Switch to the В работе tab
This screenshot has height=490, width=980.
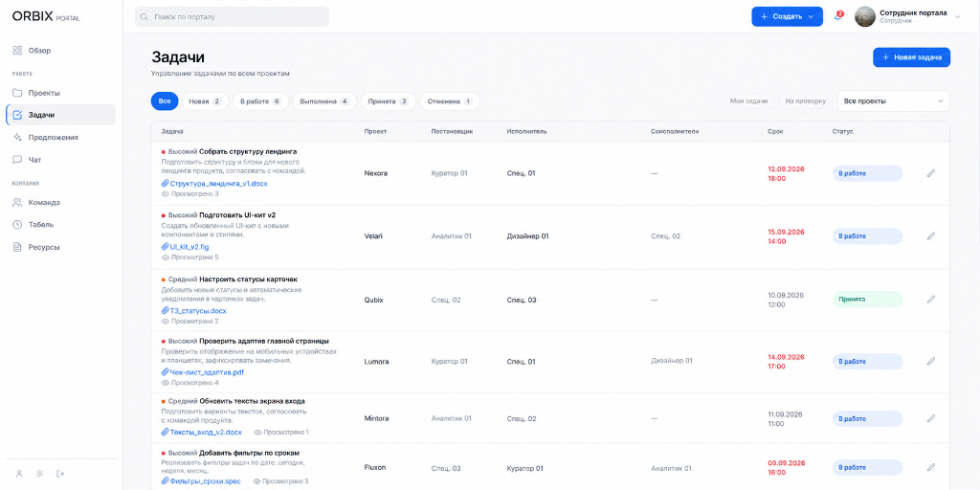click(260, 101)
